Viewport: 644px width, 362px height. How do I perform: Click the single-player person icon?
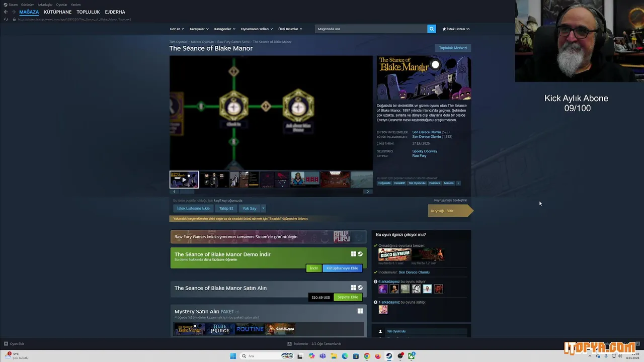pyautogui.click(x=381, y=331)
